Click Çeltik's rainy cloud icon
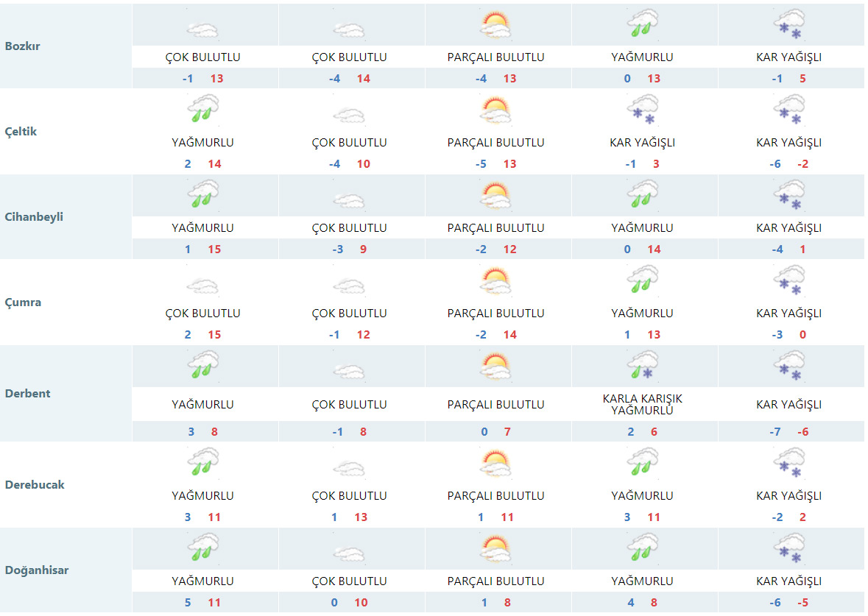Viewport: 868px width, 616px height. (202, 110)
